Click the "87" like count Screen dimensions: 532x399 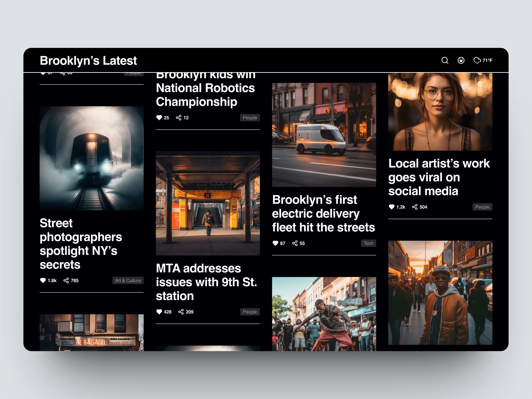click(x=283, y=243)
